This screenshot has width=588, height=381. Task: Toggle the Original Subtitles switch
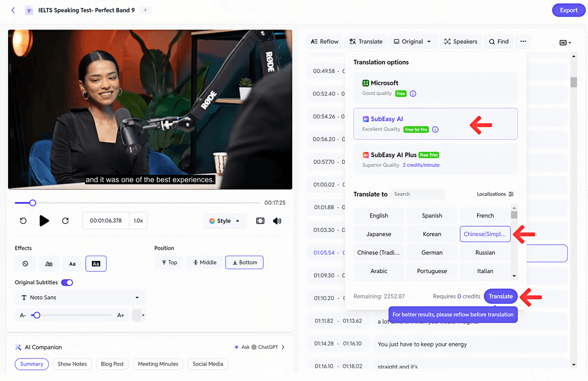67,282
